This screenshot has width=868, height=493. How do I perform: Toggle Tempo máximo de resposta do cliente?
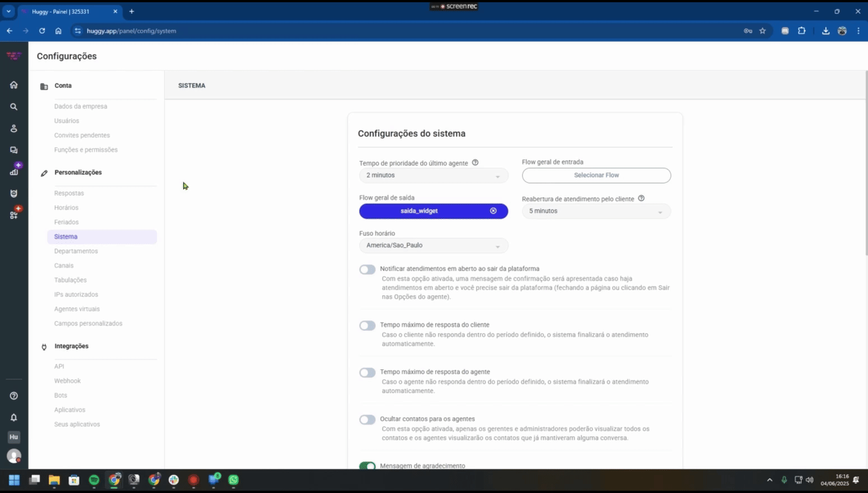367,325
